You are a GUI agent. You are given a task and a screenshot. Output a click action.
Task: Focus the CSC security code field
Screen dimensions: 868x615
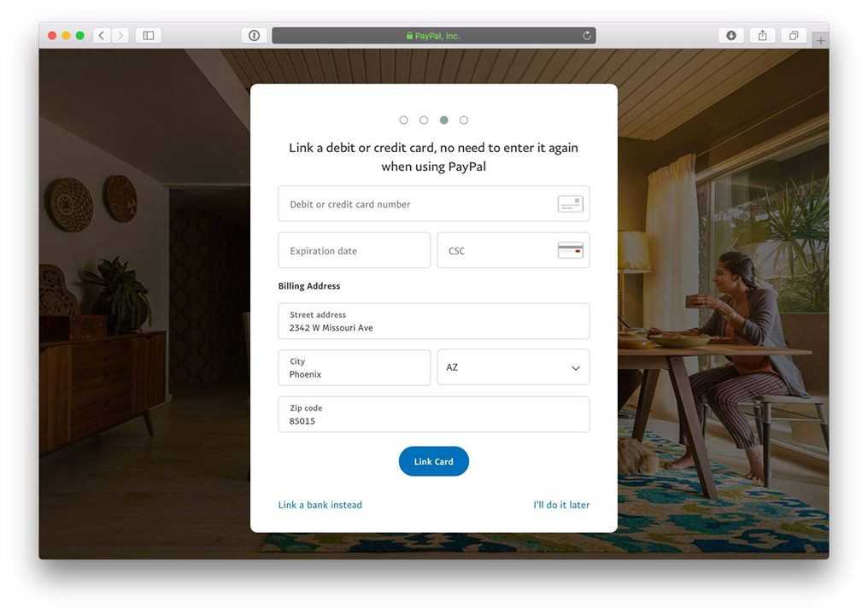coord(513,251)
